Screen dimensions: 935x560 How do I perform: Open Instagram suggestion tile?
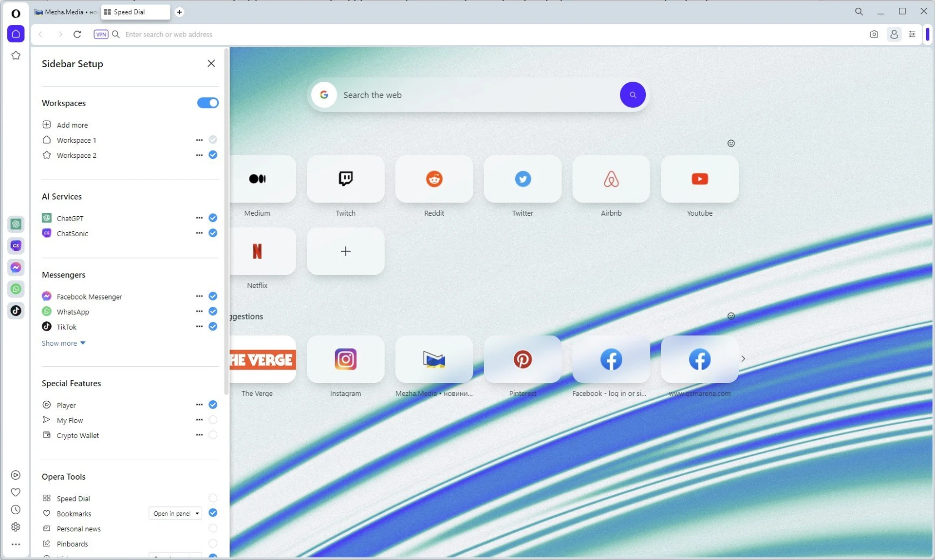tap(345, 359)
